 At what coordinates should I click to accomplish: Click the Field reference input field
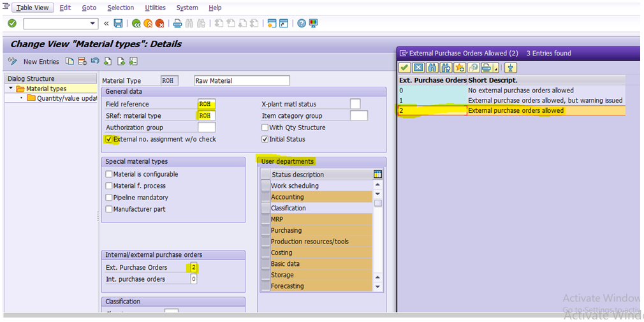[207, 105]
